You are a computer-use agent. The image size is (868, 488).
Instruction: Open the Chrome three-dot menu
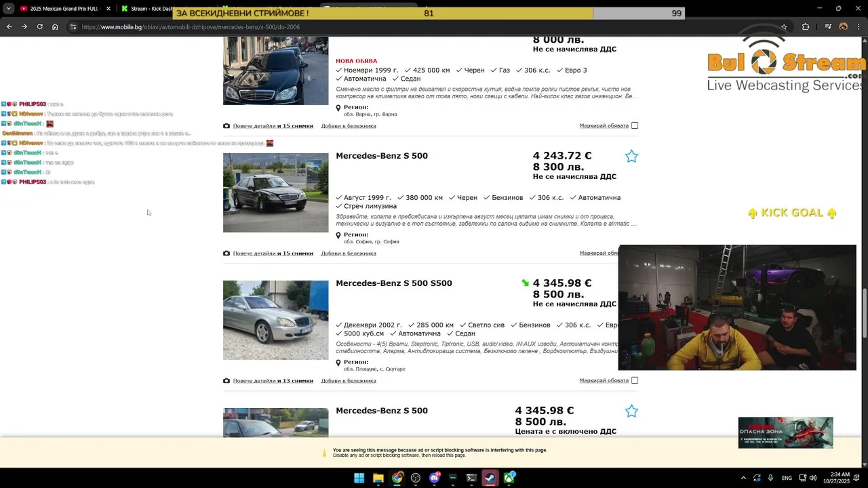pos(859,26)
